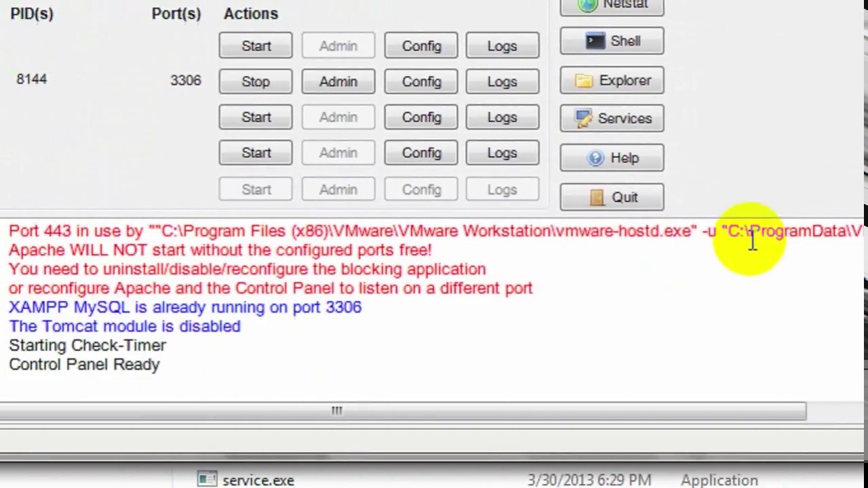Click the PID value 8144
The height and width of the screenshot is (488, 868).
32,79
